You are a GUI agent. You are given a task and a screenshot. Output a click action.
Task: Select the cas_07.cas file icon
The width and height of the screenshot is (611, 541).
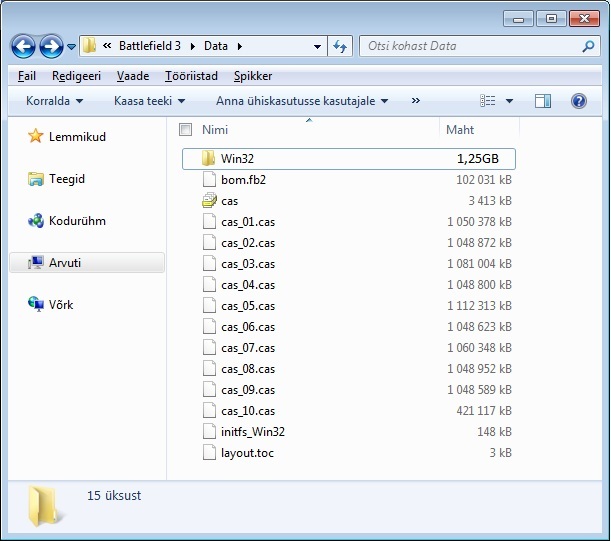click(209, 348)
